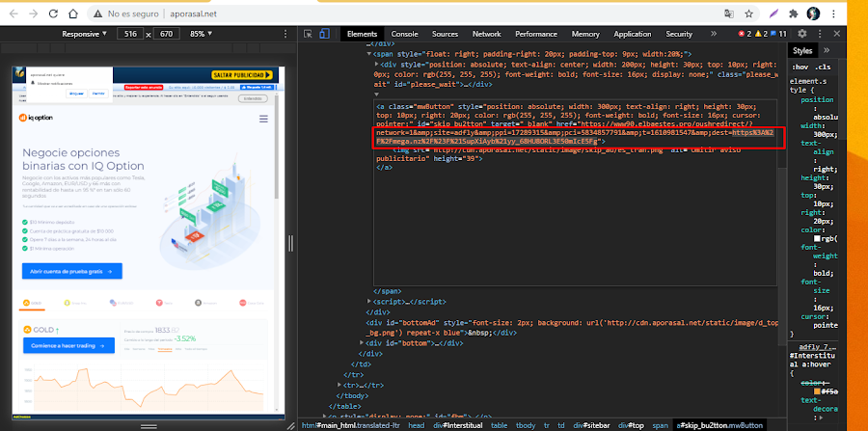Screen dimensions: 868x431
Task: Switch to the Console tab
Action: pyautogui.click(x=405, y=34)
